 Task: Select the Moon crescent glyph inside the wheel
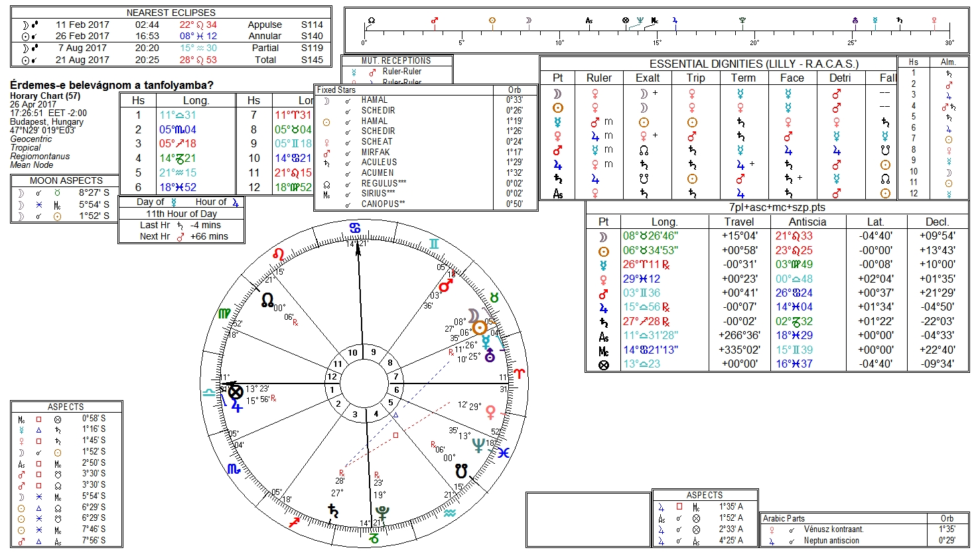472,316
